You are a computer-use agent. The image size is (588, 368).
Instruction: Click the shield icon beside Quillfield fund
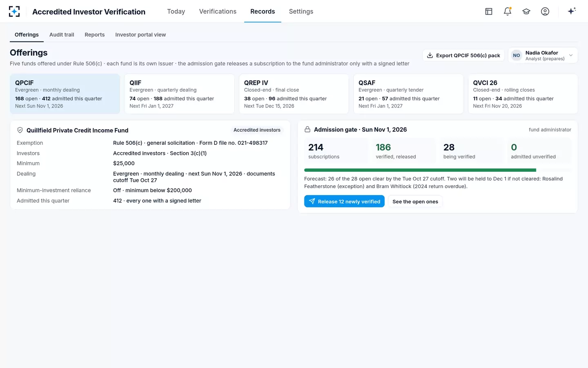pyautogui.click(x=20, y=130)
